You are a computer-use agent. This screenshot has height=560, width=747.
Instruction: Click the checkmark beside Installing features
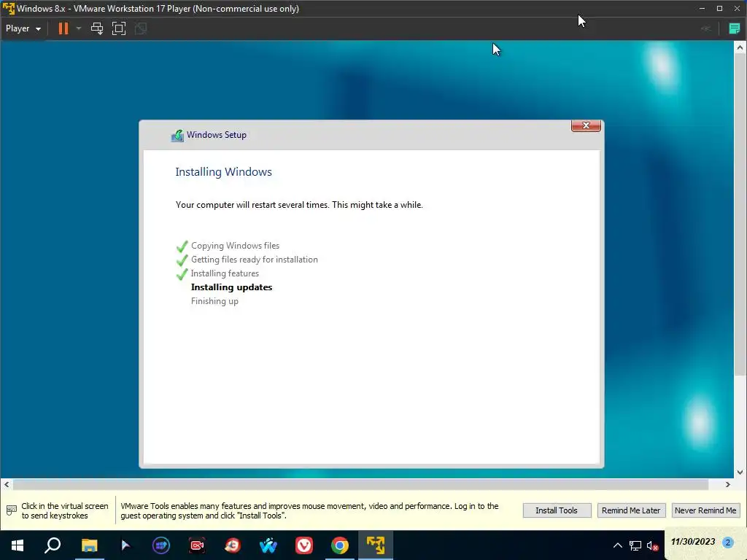coord(182,274)
